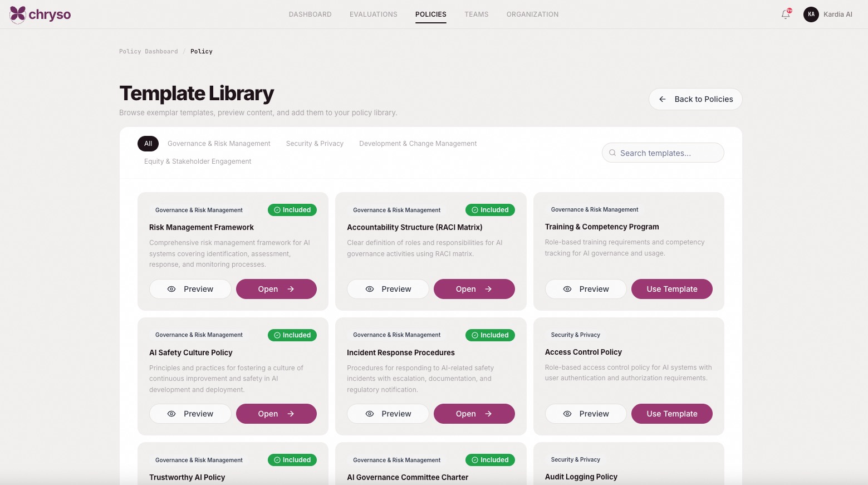Filter by Security & Privacy category
The image size is (868, 485).
315,144
